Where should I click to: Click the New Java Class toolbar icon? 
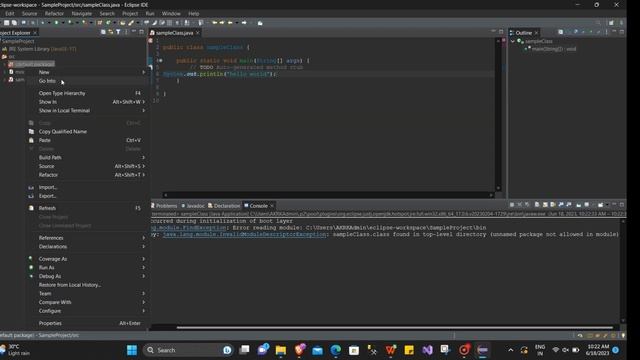click(108, 23)
